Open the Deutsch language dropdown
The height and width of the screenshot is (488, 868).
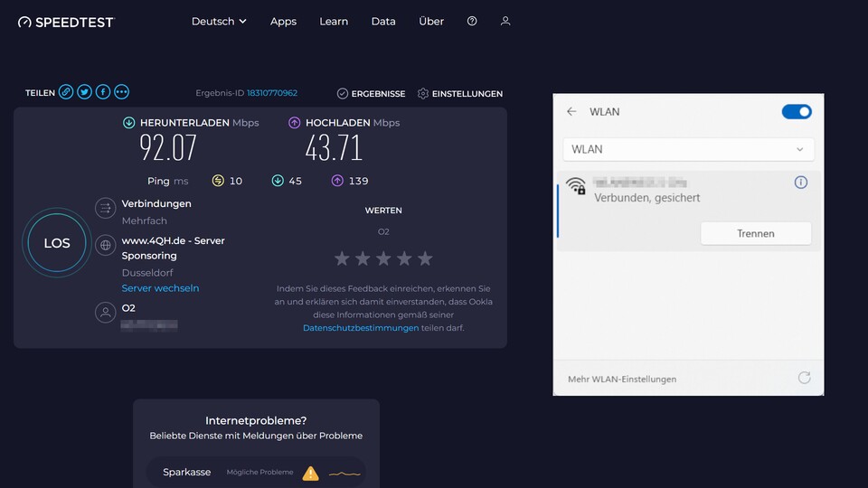pyautogui.click(x=219, y=22)
